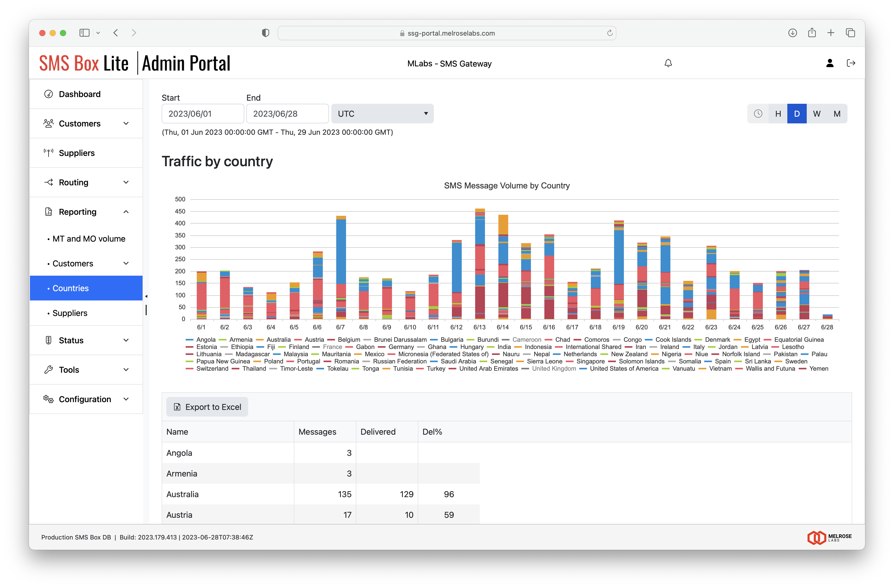Click the Melrose Labs logo

point(829,538)
